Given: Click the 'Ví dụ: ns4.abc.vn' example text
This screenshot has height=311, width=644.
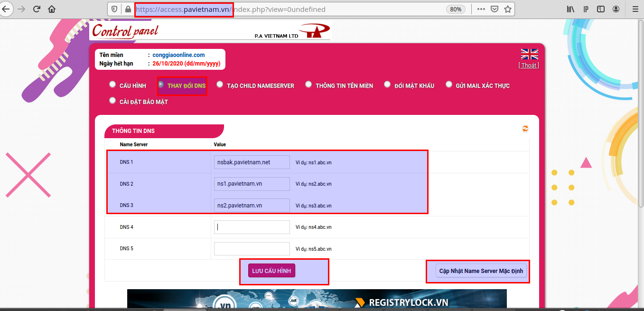Looking at the screenshot, I should coord(314,227).
